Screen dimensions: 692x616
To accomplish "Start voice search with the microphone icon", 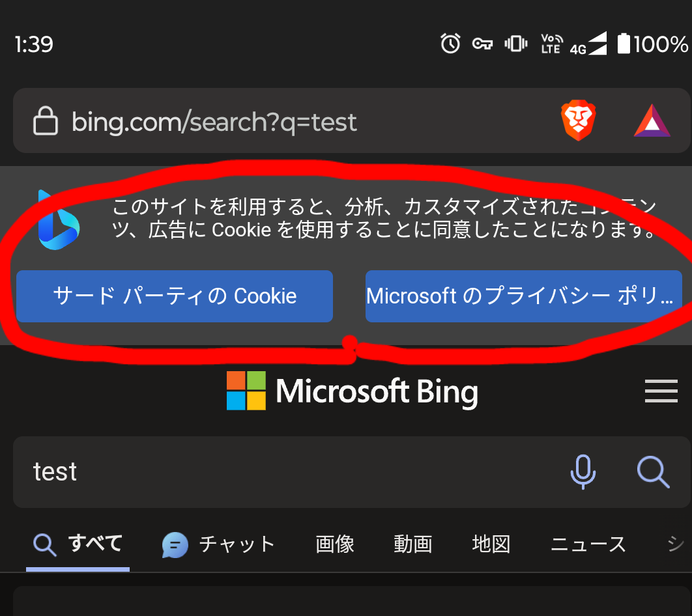I will [x=583, y=472].
